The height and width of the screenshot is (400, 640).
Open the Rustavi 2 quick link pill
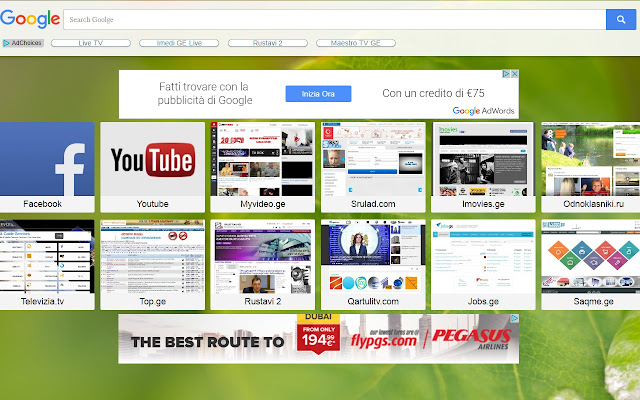(267, 43)
